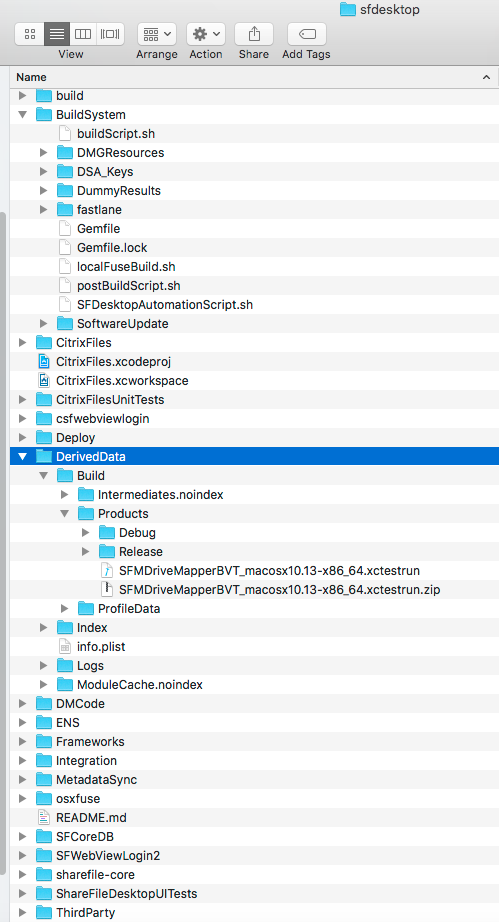The image size is (499, 922).
Task: Expand the build folder
Action: coord(22,95)
